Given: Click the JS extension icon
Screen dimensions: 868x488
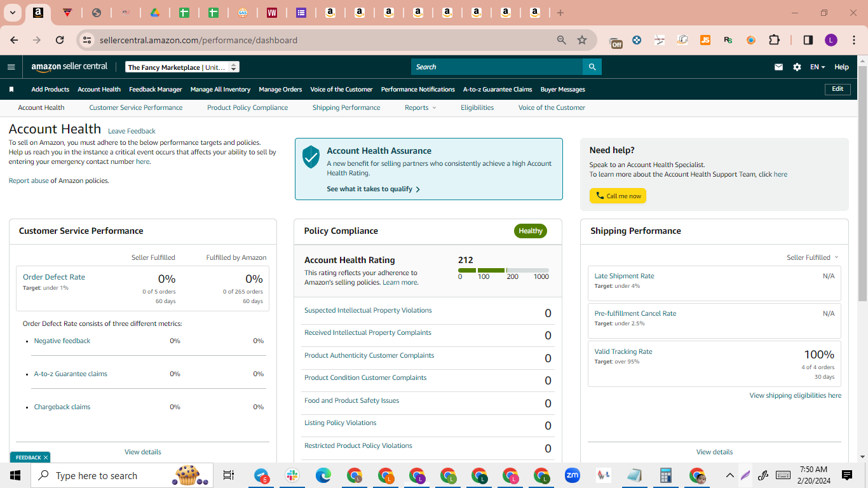Looking at the screenshot, I should click(x=705, y=40).
